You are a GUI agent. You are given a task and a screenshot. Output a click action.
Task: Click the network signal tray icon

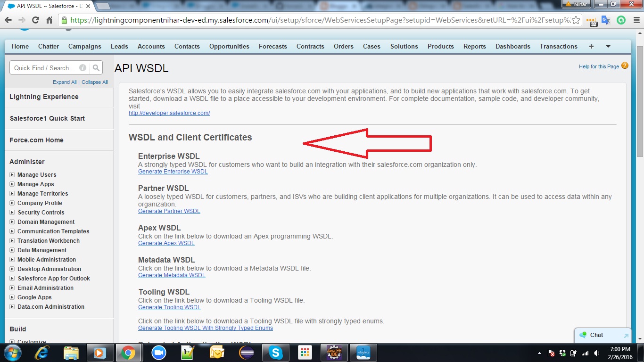tap(585, 353)
